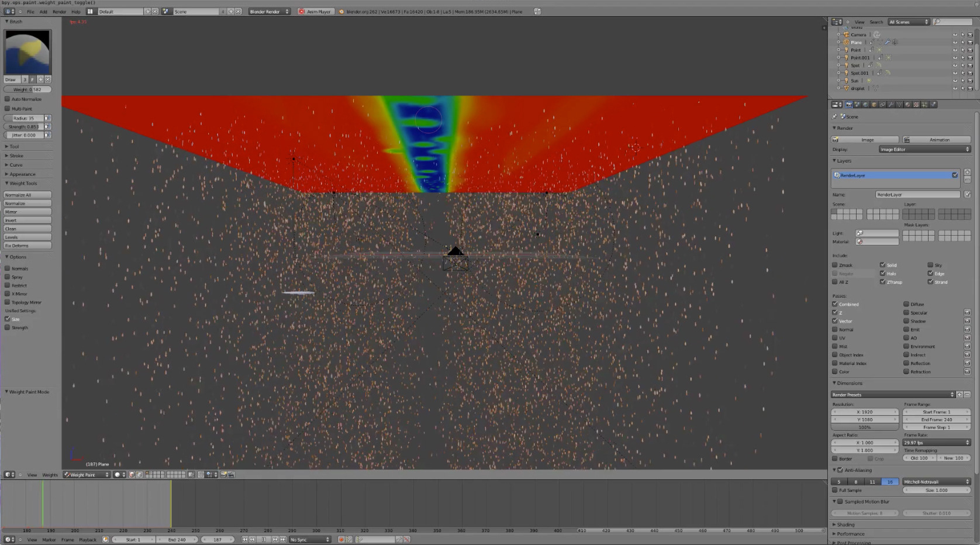Image resolution: width=980 pixels, height=545 pixels.
Task: Enable the Mist render pass checkbox
Action: (835, 346)
